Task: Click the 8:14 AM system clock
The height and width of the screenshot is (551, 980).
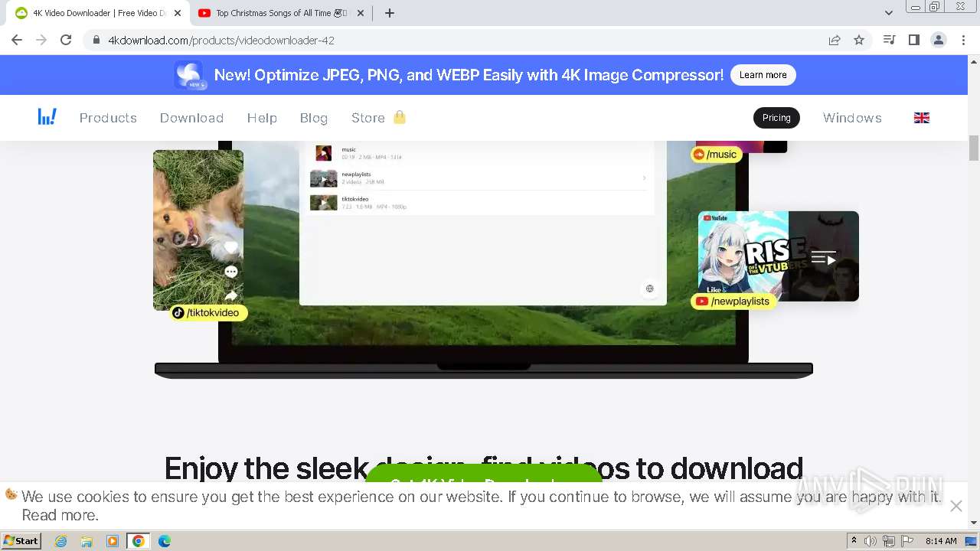Action: (x=941, y=541)
